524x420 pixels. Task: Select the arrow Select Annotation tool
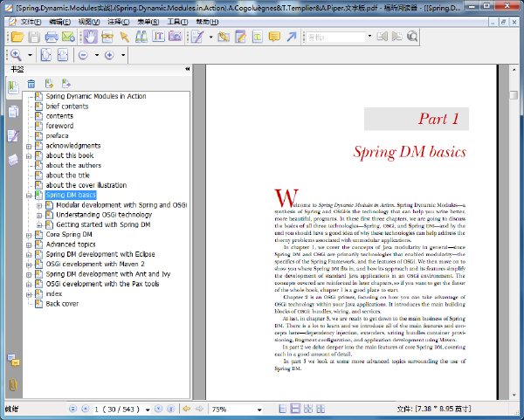point(124,37)
